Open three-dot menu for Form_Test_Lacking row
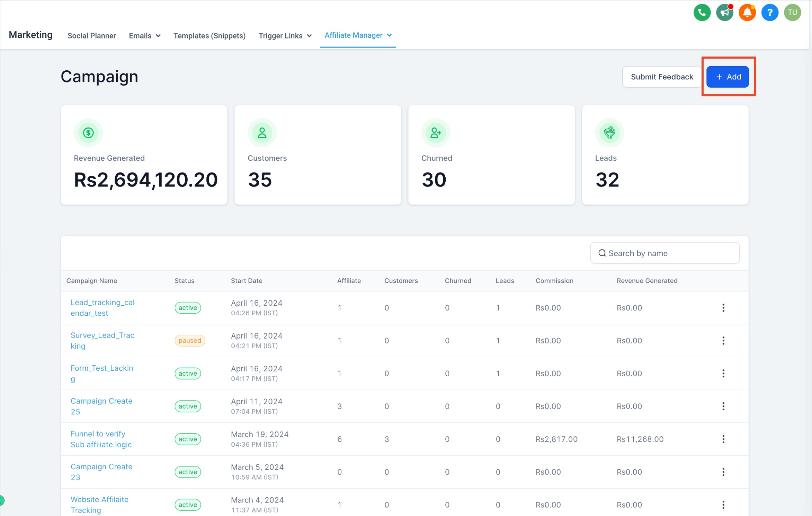This screenshot has width=812, height=516. point(723,373)
